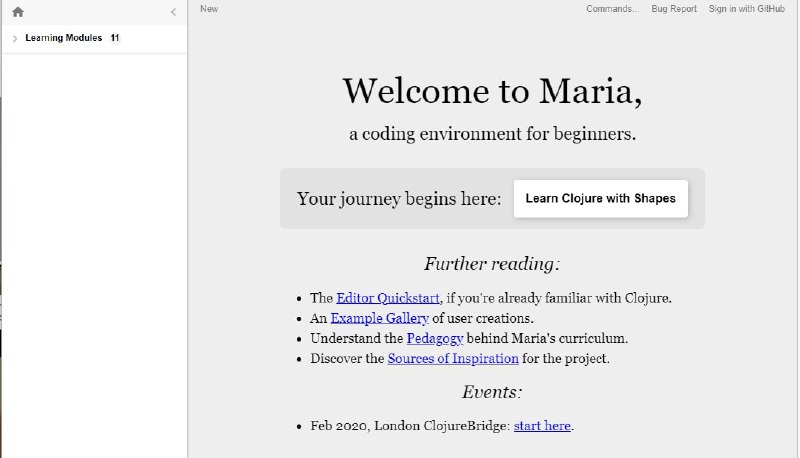Click the Learning Modules count 11
This screenshot has width=800, height=458.
click(x=115, y=38)
